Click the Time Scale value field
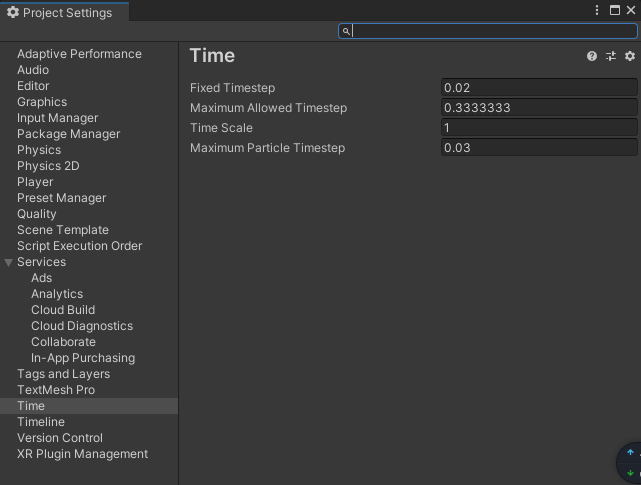Screen dimensions: 641x485 pyautogui.click(x=538, y=128)
